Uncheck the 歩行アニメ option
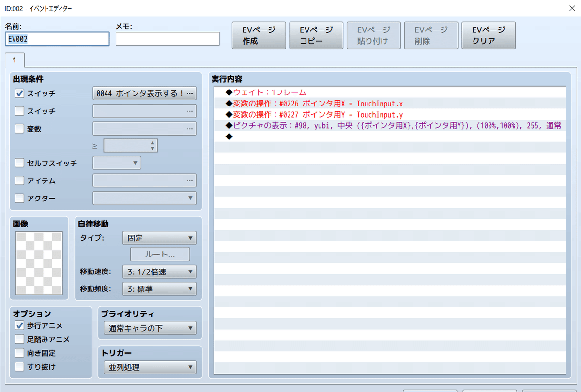 (20, 326)
